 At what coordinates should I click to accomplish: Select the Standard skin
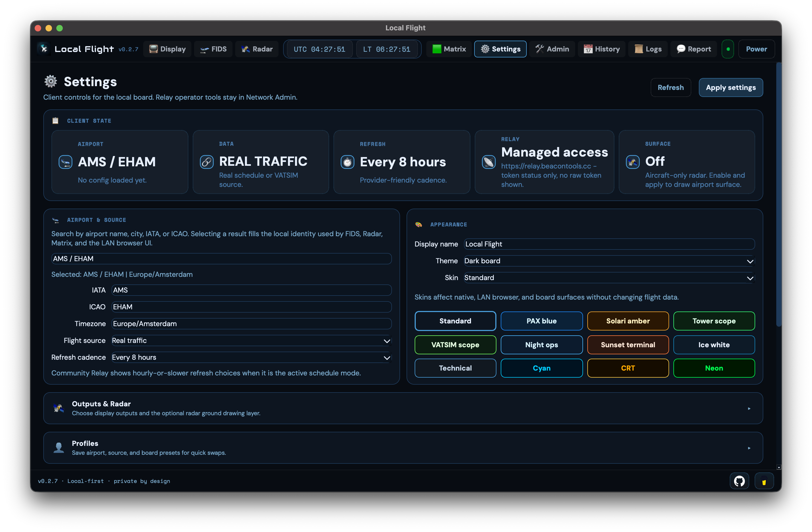click(x=455, y=321)
